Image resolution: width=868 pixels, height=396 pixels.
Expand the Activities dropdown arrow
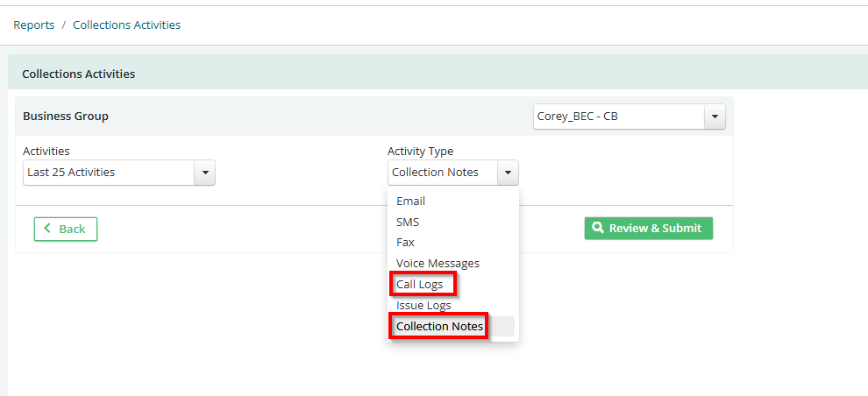205,173
